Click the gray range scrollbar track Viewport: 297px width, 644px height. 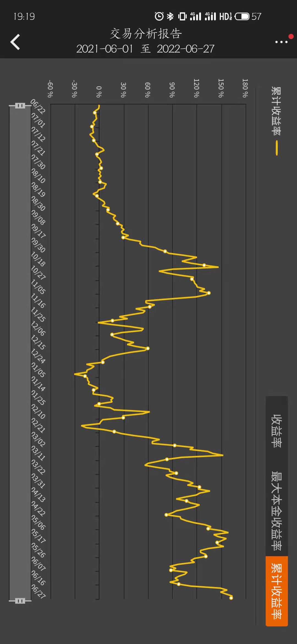(20, 353)
